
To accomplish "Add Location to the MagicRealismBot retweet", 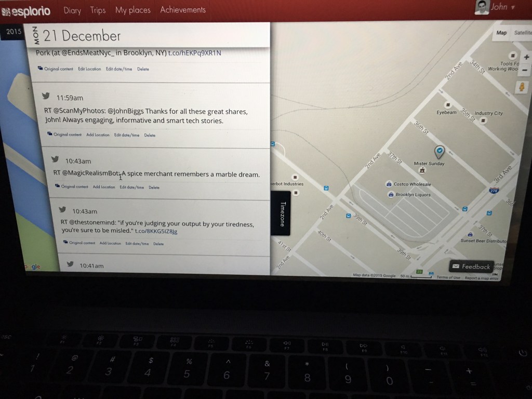I will [104, 187].
